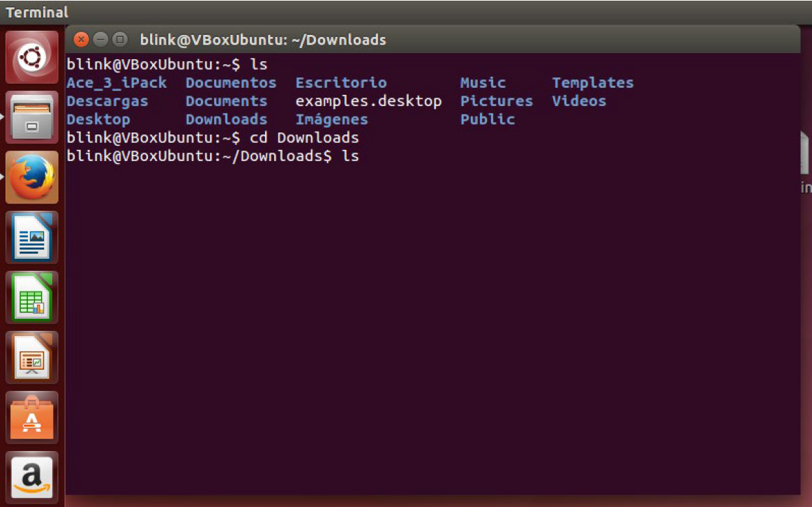Screen dimensions: 812x507
Task: Click the examples.desktop file name
Action: click(368, 101)
